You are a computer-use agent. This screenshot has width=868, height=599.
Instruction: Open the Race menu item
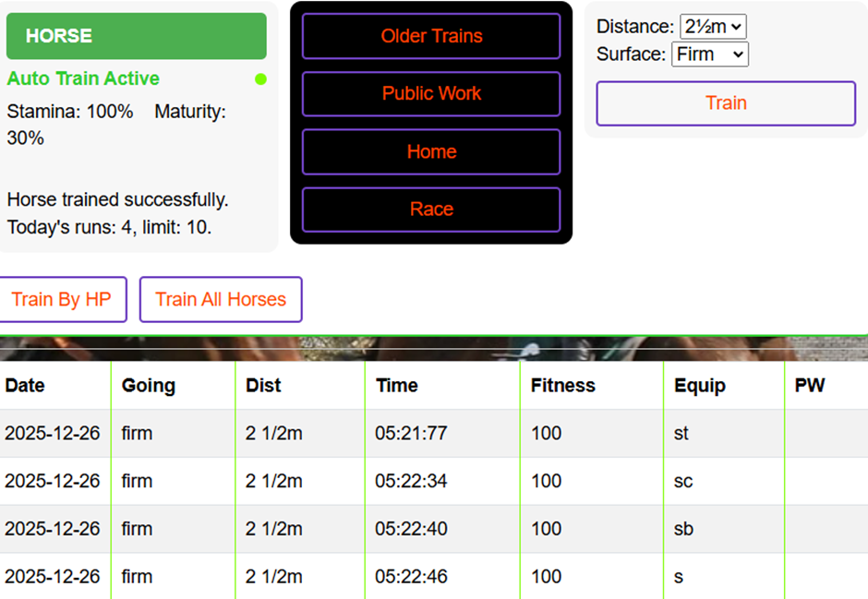tap(431, 210)
